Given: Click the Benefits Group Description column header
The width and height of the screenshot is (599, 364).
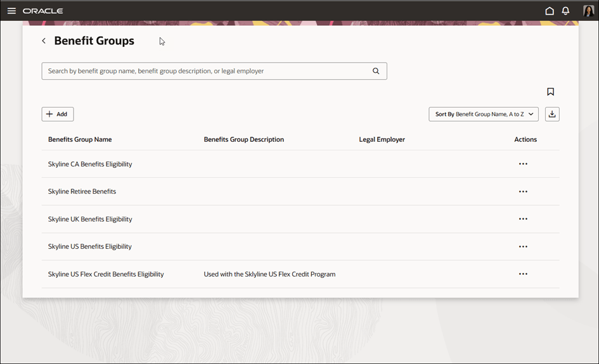Looking at the screenshot, I should pyautogui.click(x=244, y=139).
